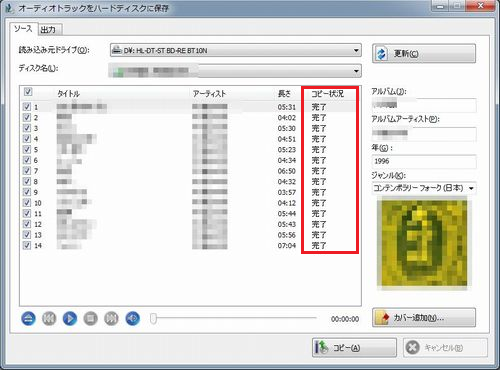This screenshot has height=370, width=500.
Task: Uncheck track 5 checkbox
Action: tap(27, 149)
